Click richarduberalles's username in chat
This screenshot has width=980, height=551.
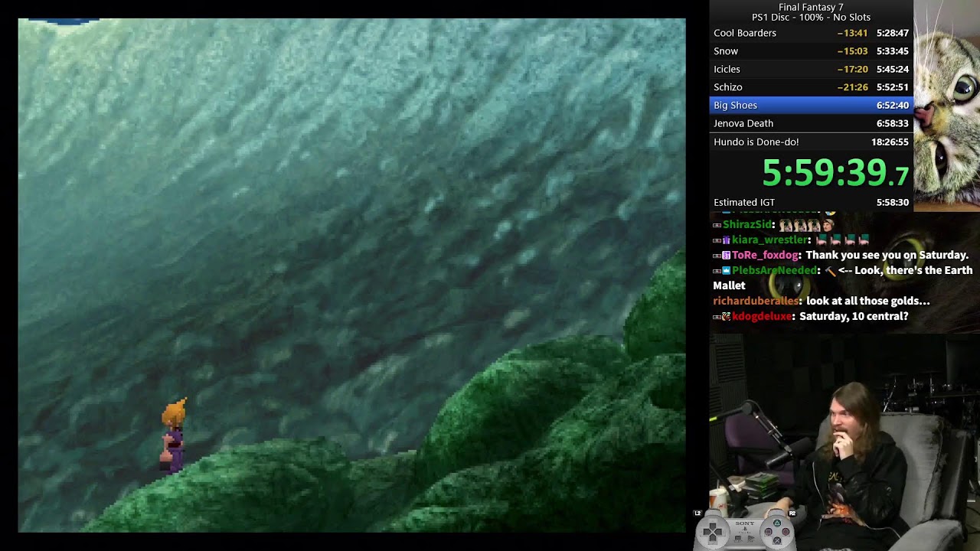tap(756, 302)
